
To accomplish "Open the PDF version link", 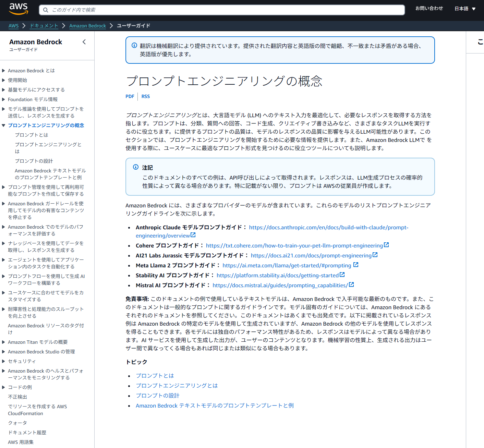I will tap(130, 96).
